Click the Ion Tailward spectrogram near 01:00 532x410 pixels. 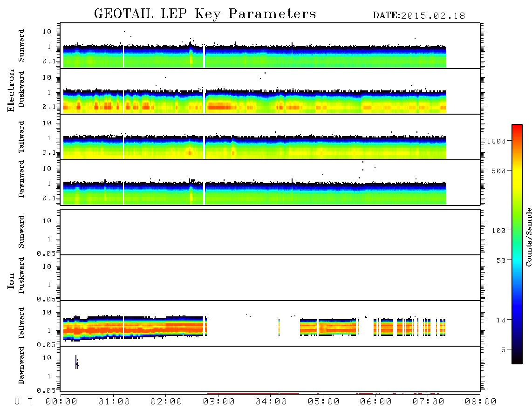[x=113, y=328]
